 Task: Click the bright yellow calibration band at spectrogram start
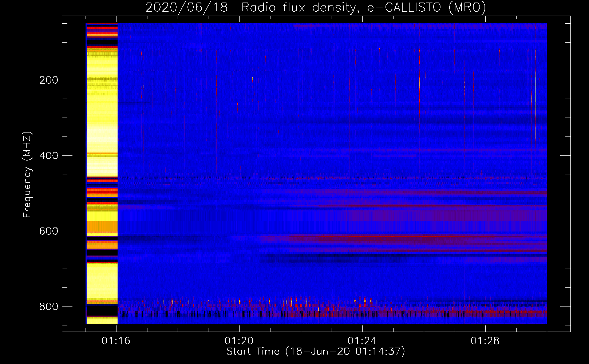click(102, 174)
